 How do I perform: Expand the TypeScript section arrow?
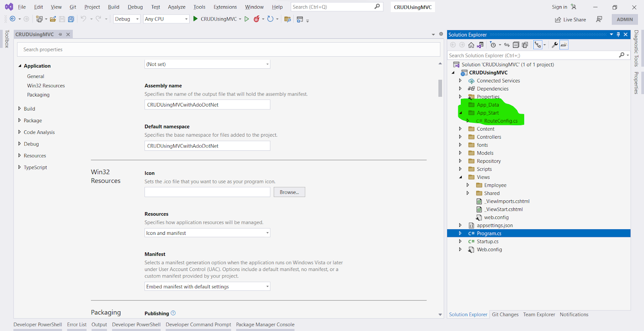pyautogui.click(x=19, y=167)
